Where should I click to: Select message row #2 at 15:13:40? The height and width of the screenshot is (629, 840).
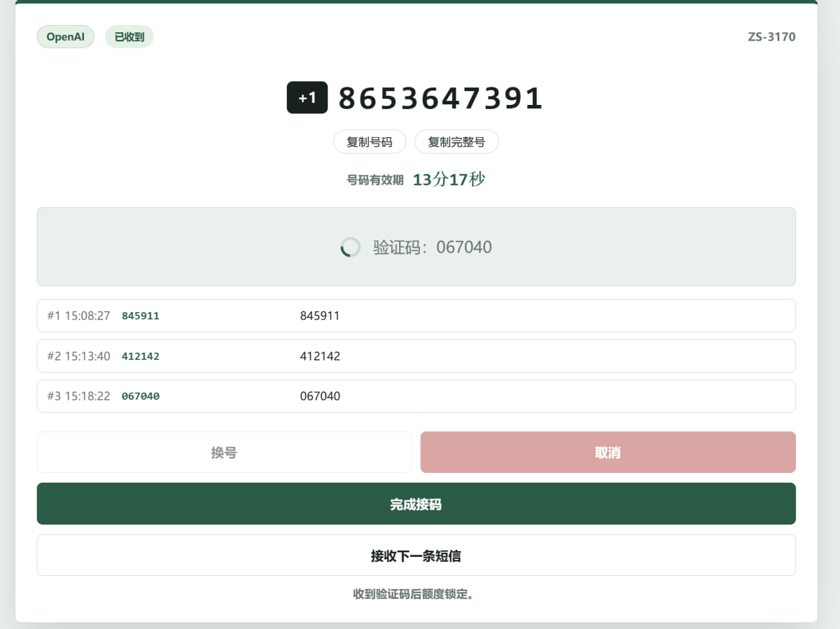click(416, 356)
